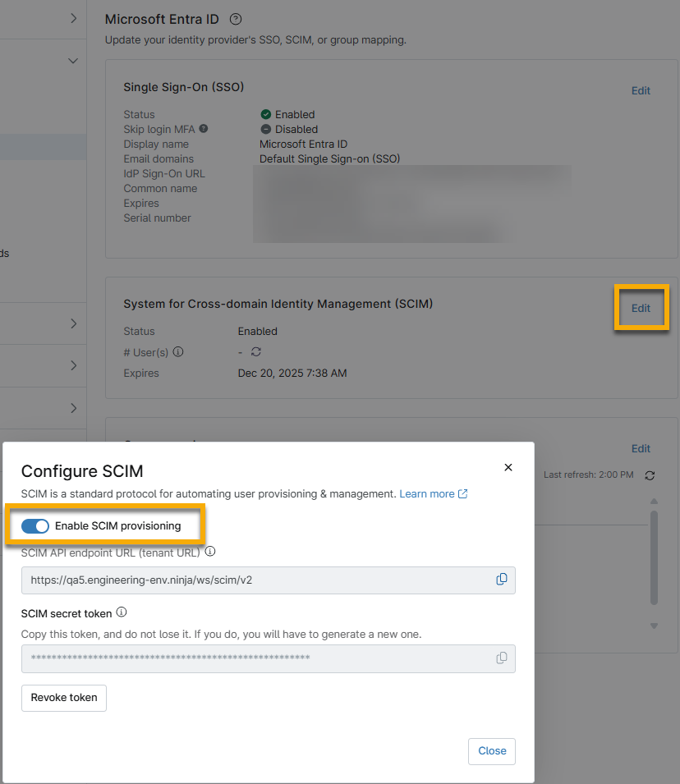Refresh the SCIM user count
Image resolution: width=680 pixels, height=784 pixels.
[256, 352]
